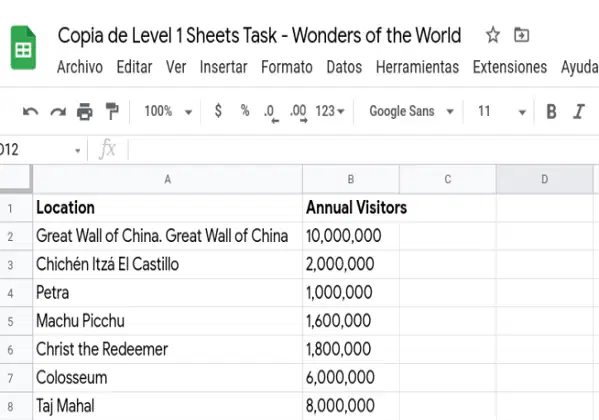Star this document with the star icon

pyautogui.click(x=493, y=35)
